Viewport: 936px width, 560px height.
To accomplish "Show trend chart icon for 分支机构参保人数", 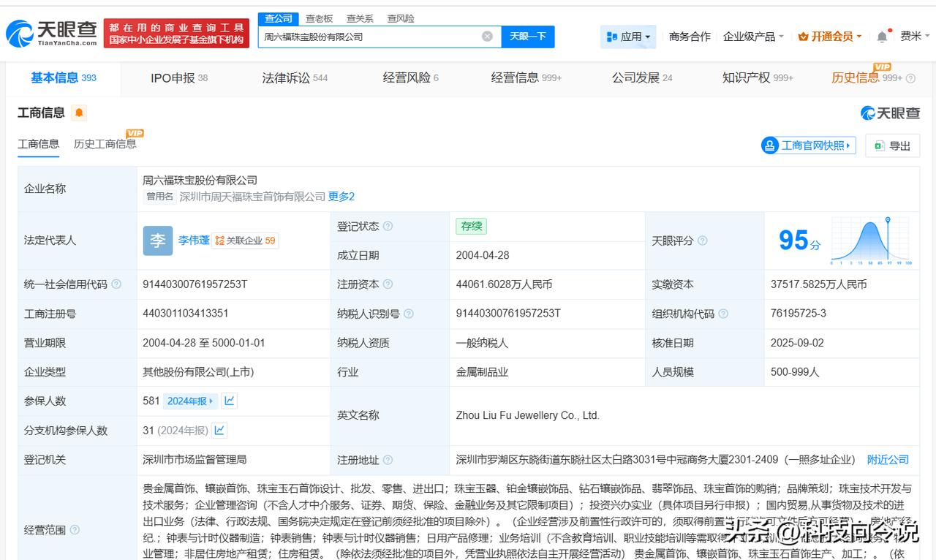I will click(x=219, y=430).
